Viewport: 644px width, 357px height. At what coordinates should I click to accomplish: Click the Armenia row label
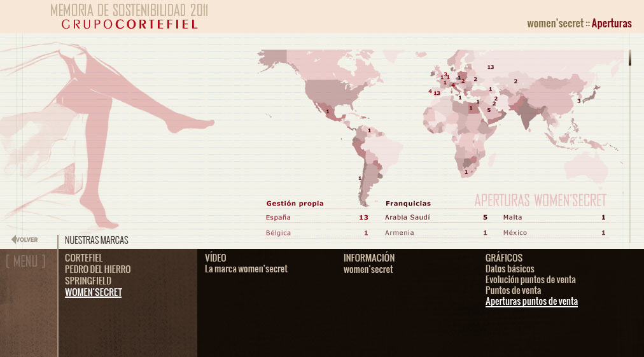399,232
